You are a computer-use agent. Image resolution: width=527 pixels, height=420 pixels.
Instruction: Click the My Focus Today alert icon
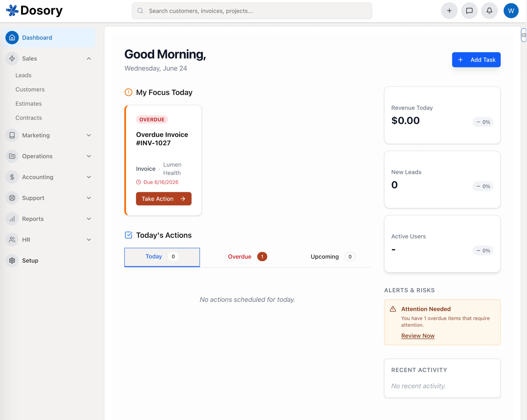(x=128, y=92)
